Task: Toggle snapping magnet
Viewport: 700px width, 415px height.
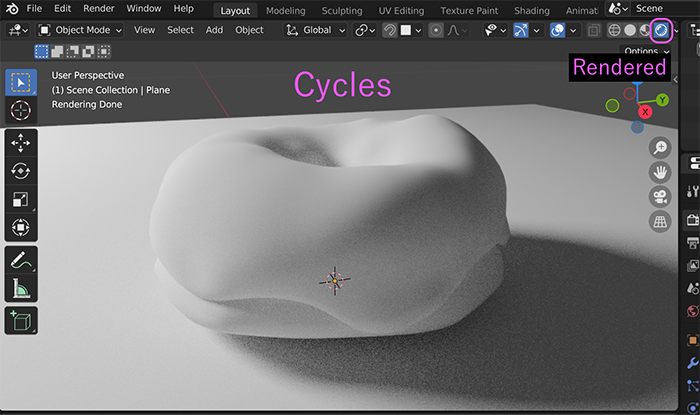Action: 389,30
